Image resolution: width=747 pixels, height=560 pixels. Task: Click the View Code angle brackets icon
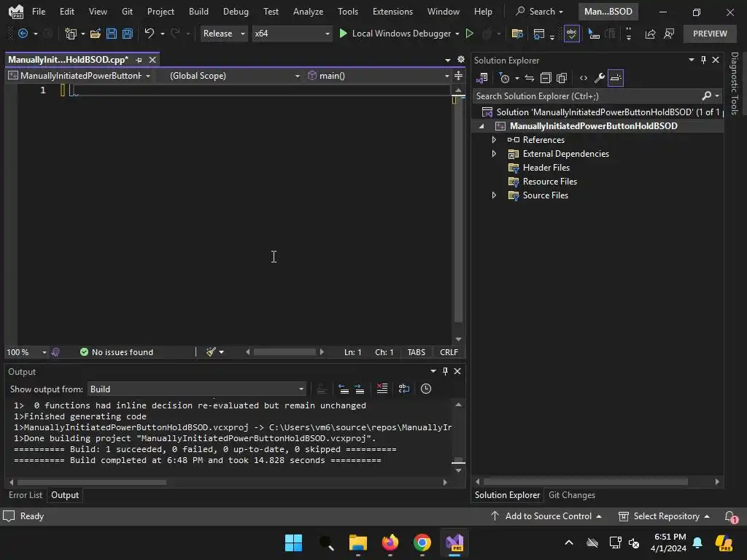pos(584,78)
